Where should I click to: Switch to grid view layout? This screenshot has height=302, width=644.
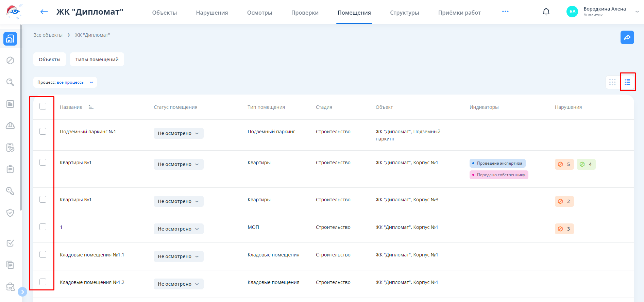click(x=612, y=82)
